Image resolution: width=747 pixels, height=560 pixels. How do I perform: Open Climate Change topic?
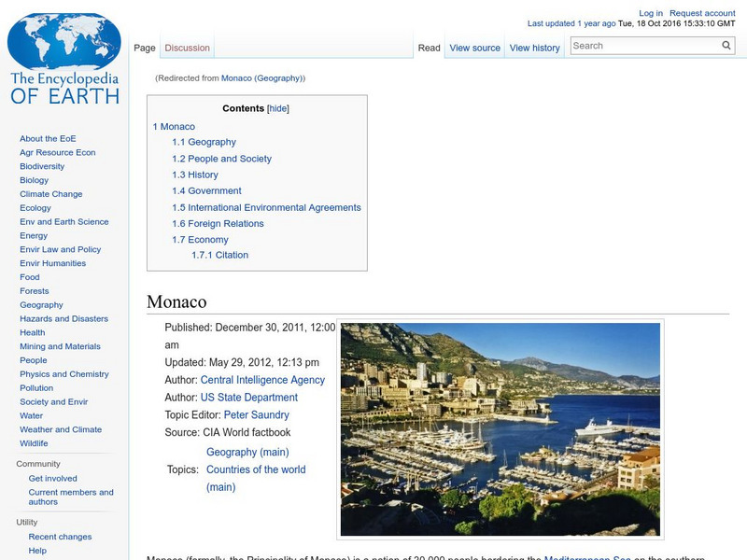[x=51, y=194]
